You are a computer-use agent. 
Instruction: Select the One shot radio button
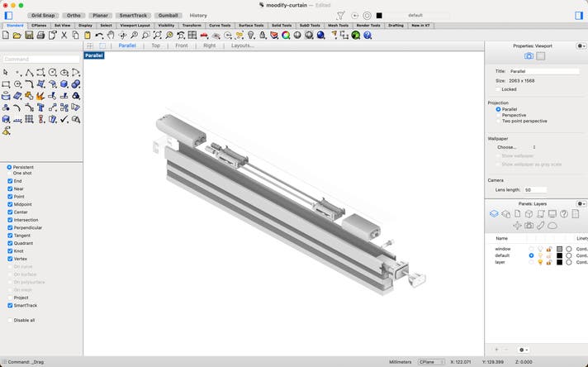pos(9,173)
